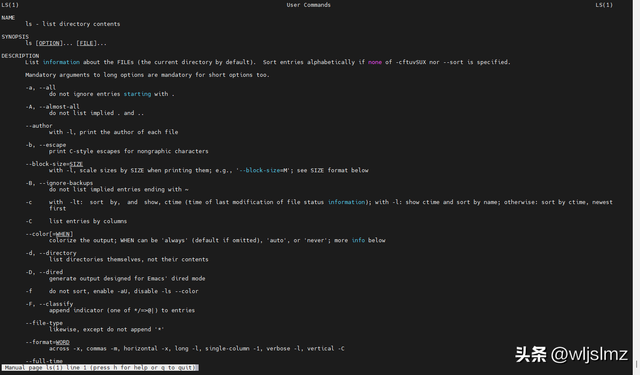Click 'append indicator (one of */=>@|) to entries'
Screen dimensions: 640x375
pyautogui.click(x=122, y=311)
